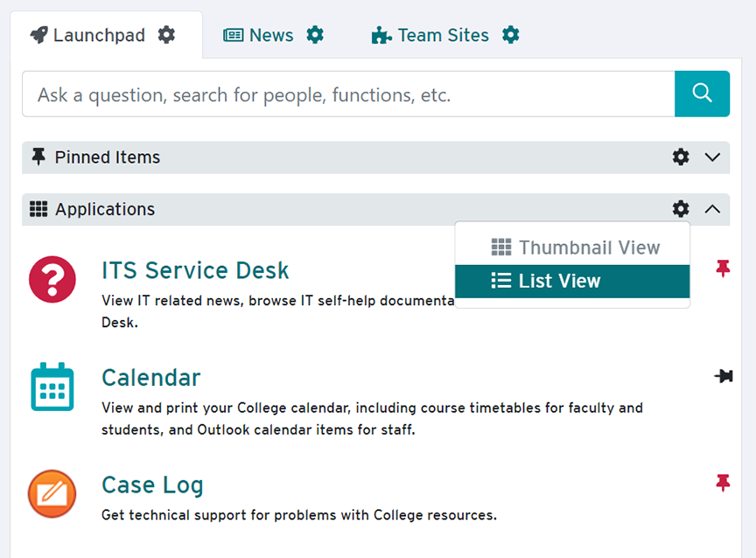The width and height of the screenshot is (756, 558).
Task: Open the Team Sites gear settings
Action: pos(511,35)
